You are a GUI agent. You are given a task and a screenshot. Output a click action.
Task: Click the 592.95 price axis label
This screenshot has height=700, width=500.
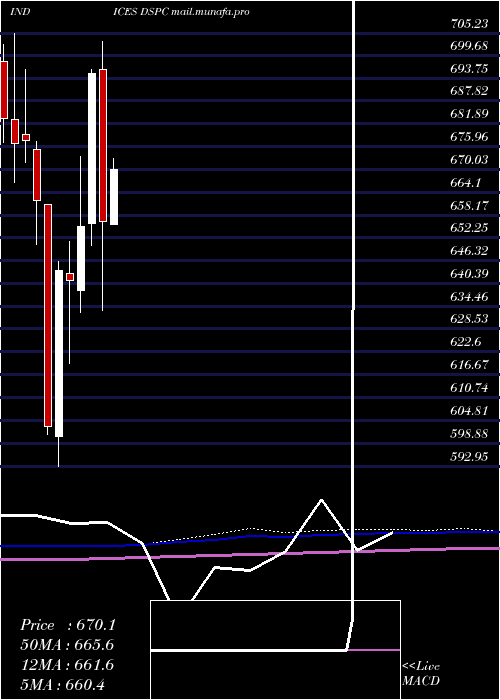(469, 456)
